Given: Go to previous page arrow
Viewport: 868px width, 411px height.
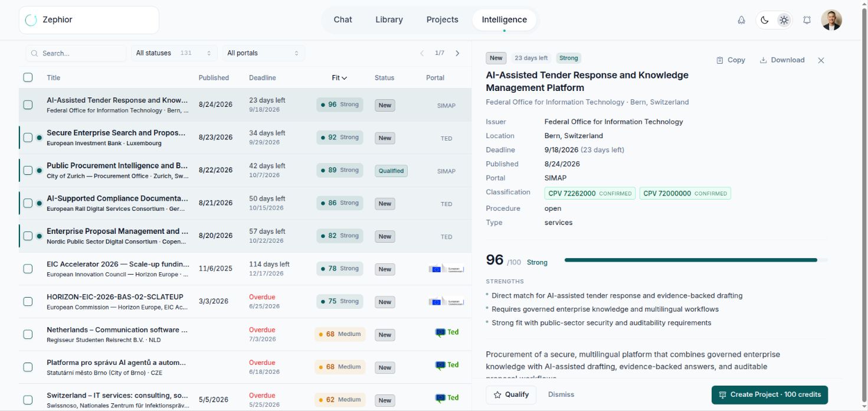Looking at the screenshot, I should (x=422, y=53).
